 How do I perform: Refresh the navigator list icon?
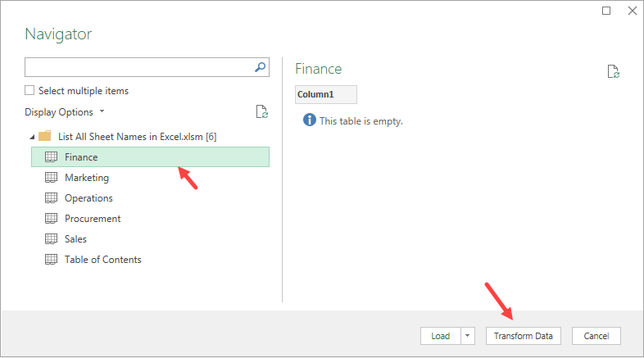(x=262, y=111)
